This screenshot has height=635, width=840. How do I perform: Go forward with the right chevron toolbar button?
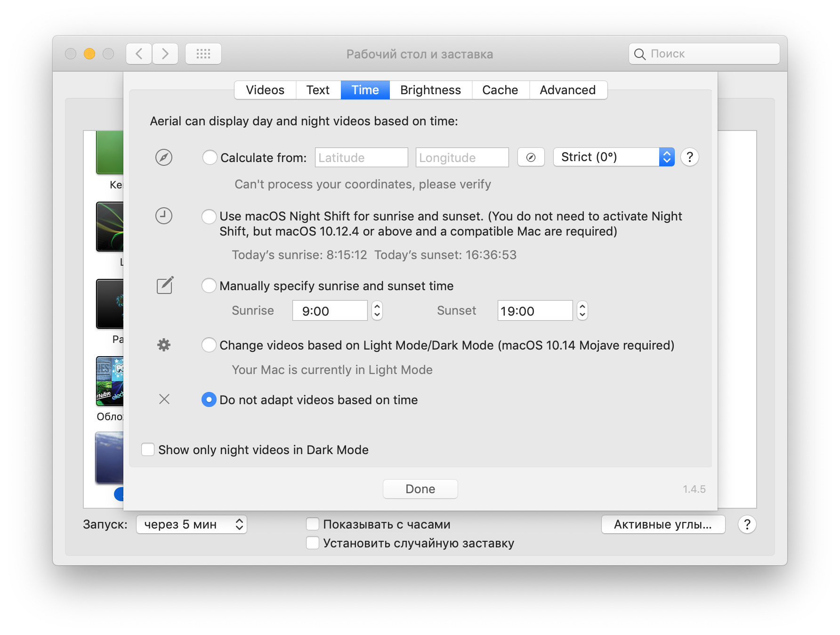(165, 54)
